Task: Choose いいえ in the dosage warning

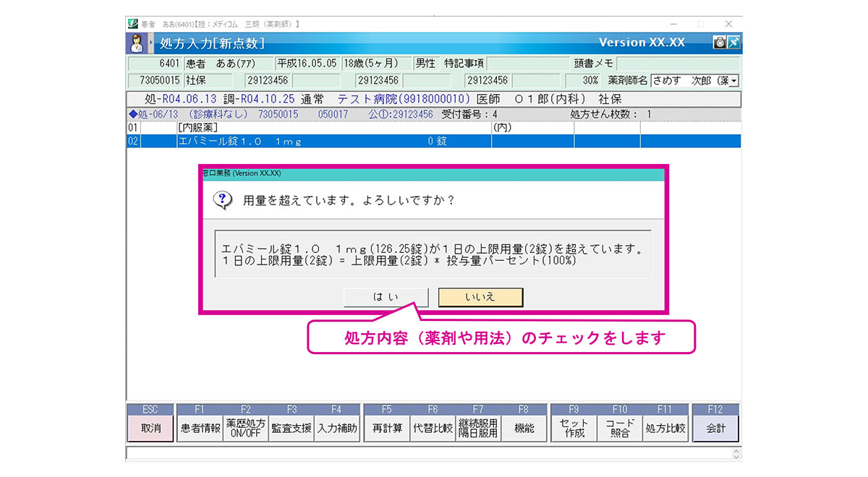Action: point(480,297)
